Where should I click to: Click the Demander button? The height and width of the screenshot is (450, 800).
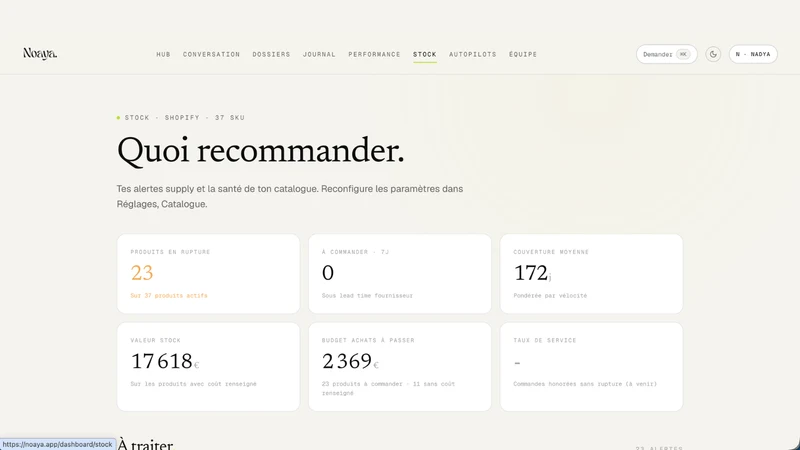tap(666, 54)
